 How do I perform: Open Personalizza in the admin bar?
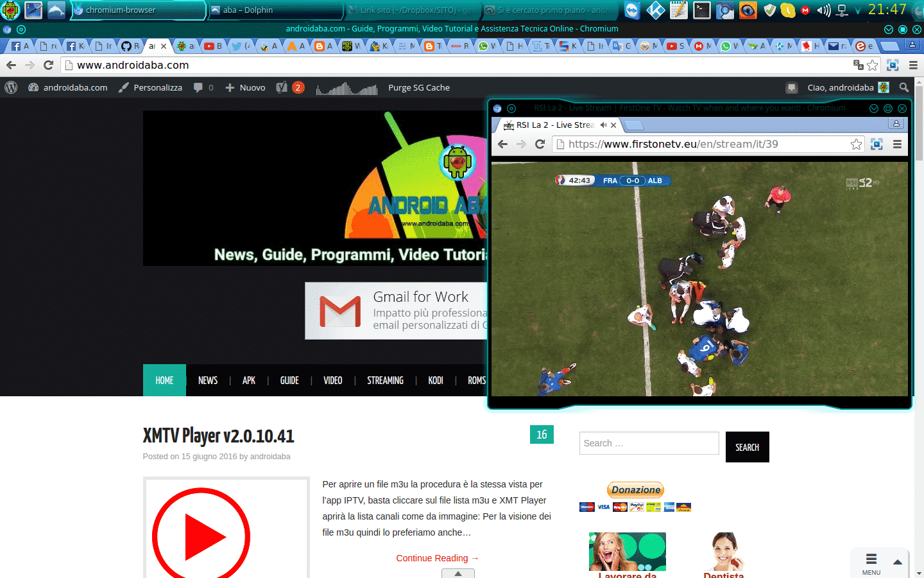coord(151,87)
